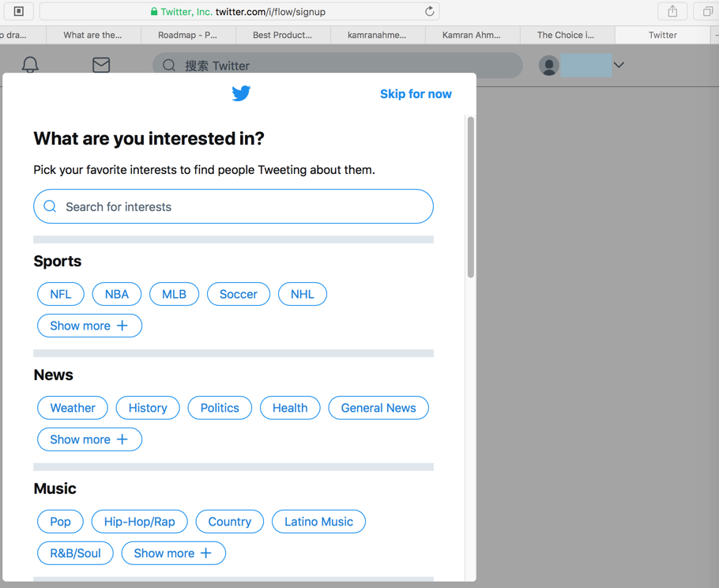Open the messages envelope icon

click(101, 65)
